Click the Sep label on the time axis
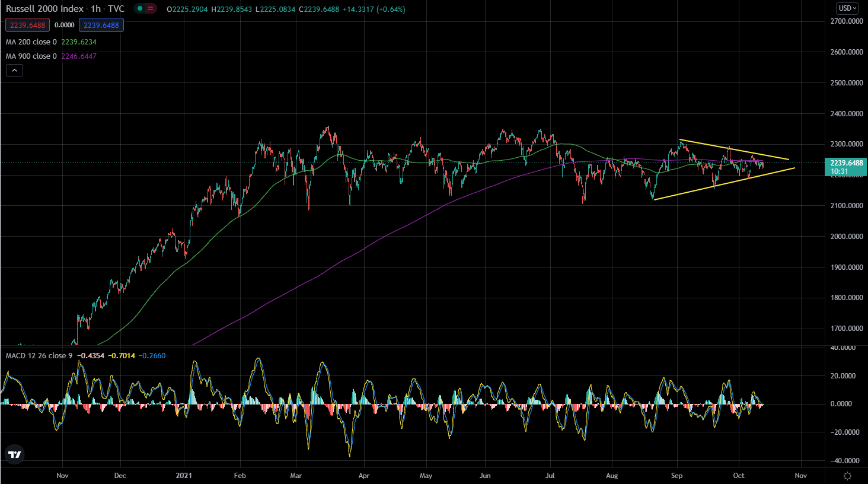 676,476
